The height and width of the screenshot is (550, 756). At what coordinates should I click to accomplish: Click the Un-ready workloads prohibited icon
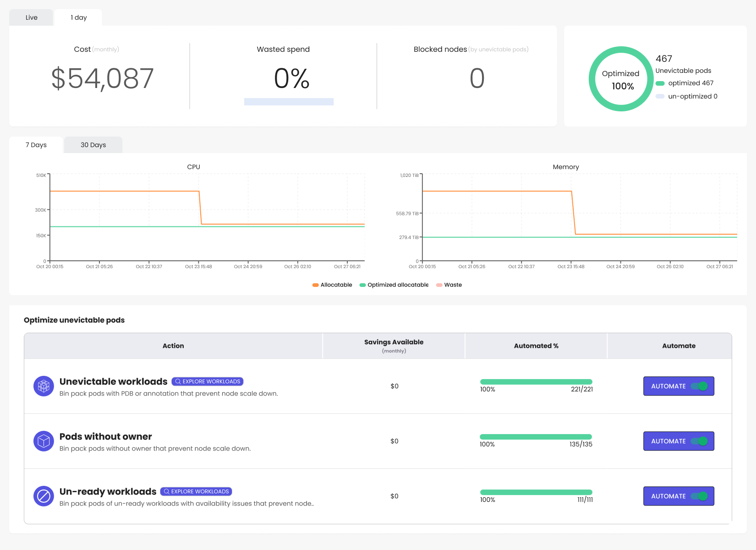click(x=44, y=496)
